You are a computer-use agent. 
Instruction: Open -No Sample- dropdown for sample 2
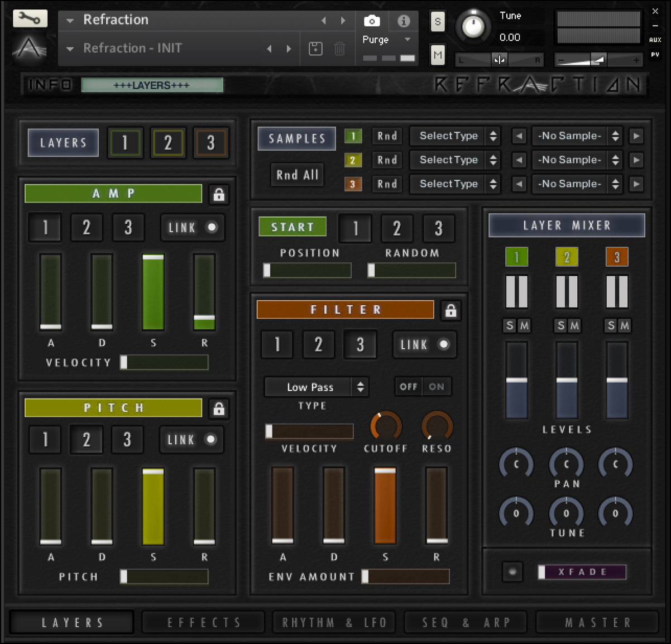click(577, 160)
